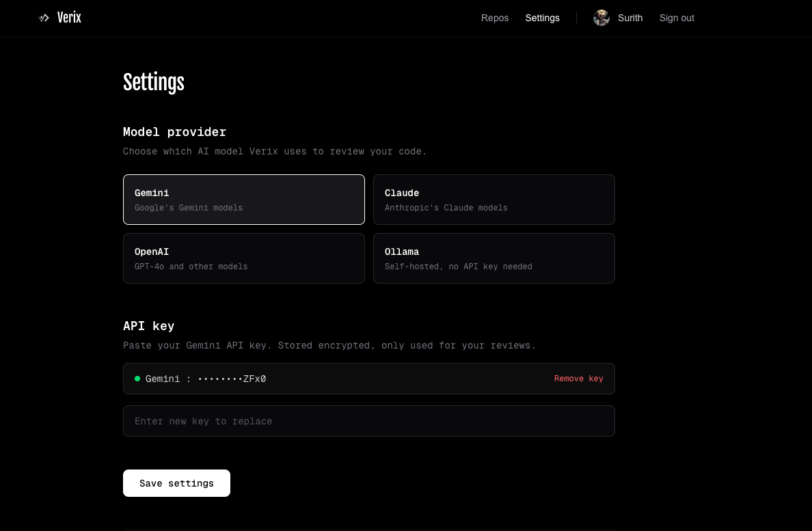The image size is (812, 531).
Task: Click the Model provider heading
Action: point(174,132)
